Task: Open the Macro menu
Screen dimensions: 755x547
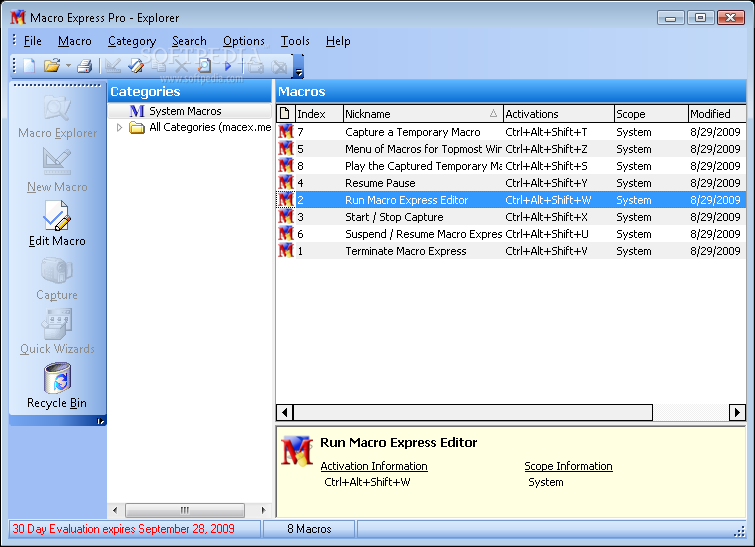Action: [x=75, y=41]
